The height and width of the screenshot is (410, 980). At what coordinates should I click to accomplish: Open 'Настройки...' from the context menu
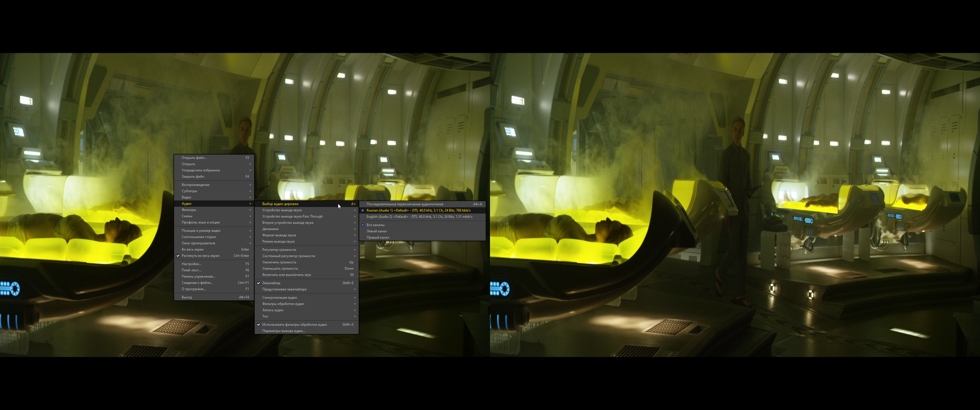pos(191,264)
